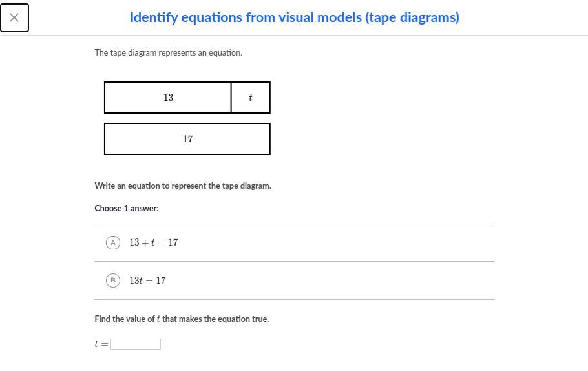Select the radio button for choice B
Viewport: 588px width, 371px height.
113,281
